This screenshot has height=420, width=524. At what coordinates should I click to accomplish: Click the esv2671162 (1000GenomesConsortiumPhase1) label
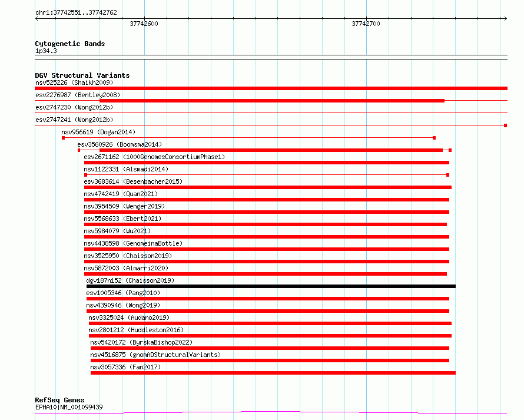pos(154,157)
